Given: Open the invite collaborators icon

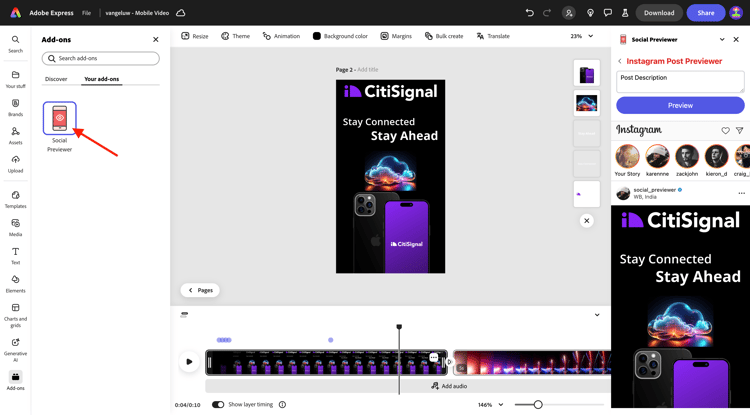Looking at the screenshot, I should pos(569,13).
